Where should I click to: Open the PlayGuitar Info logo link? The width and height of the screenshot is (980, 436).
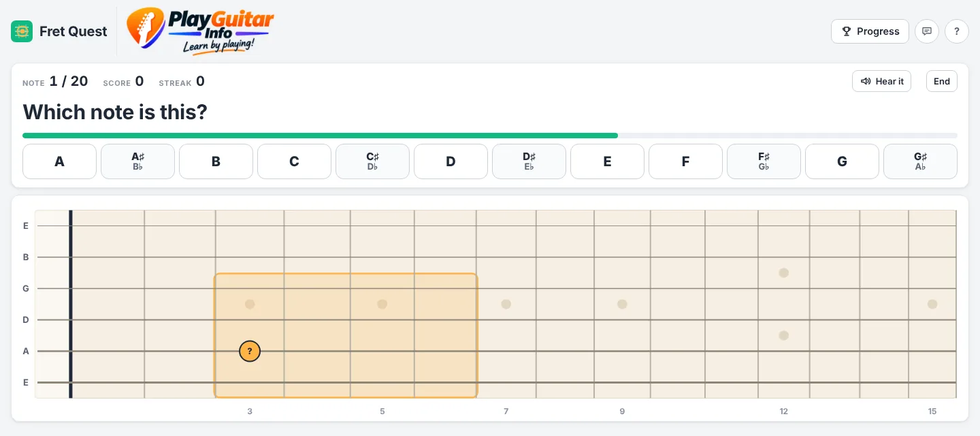tap(200, 31)
